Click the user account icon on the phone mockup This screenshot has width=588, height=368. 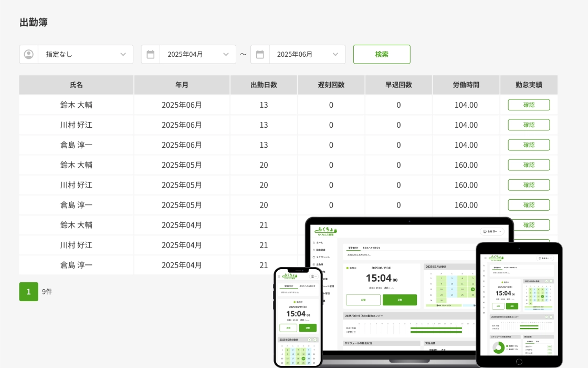coord(313,276)
